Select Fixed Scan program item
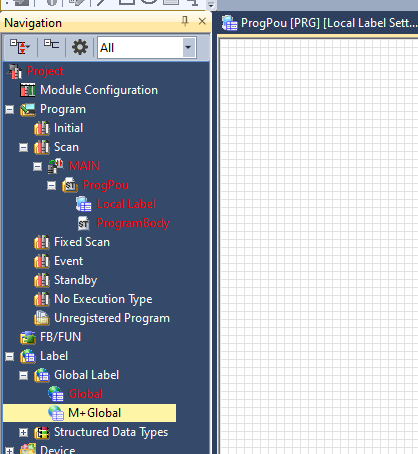The image size is (418, 454). point(82,242)
